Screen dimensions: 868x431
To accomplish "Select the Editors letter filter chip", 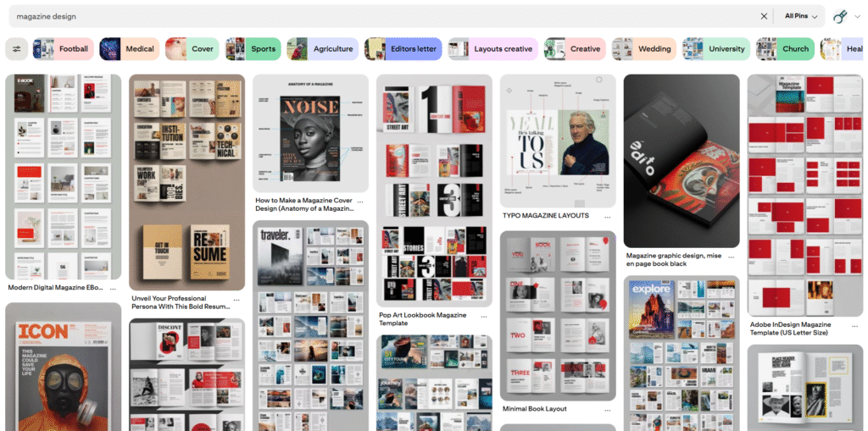I will [x=403, y=49].
